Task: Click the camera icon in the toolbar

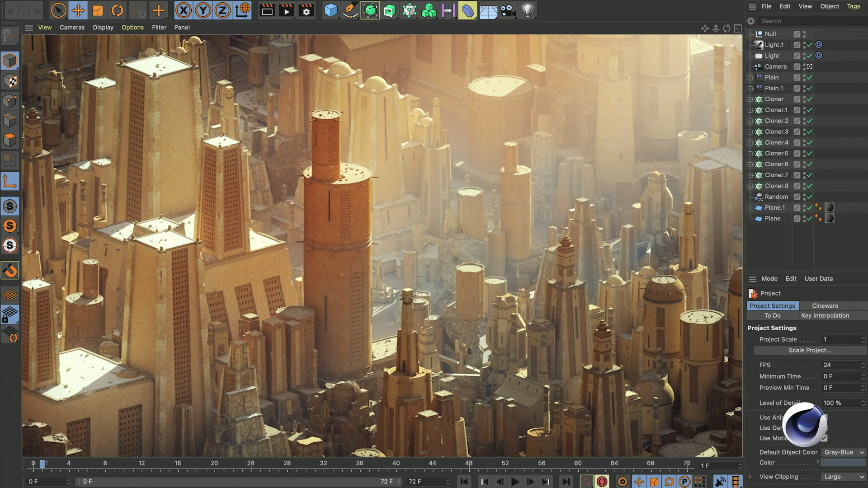Action: click(x=506, y=10)
